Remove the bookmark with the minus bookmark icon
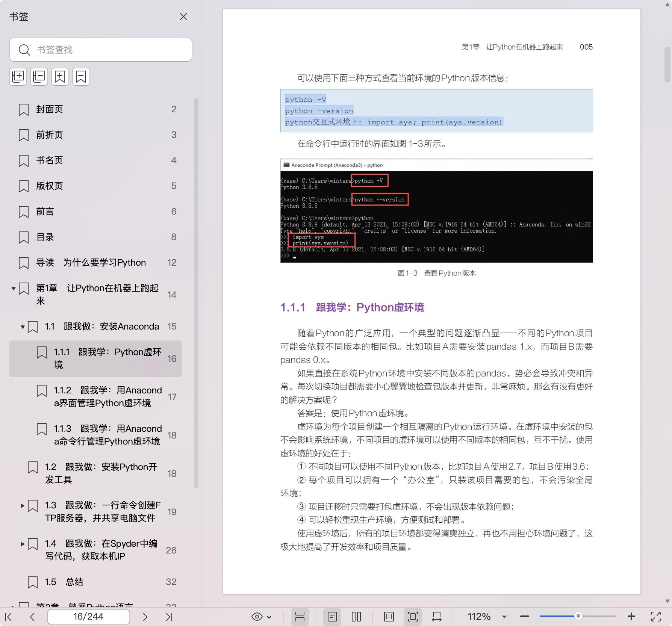Screen dimensions: 672x626 81,77
